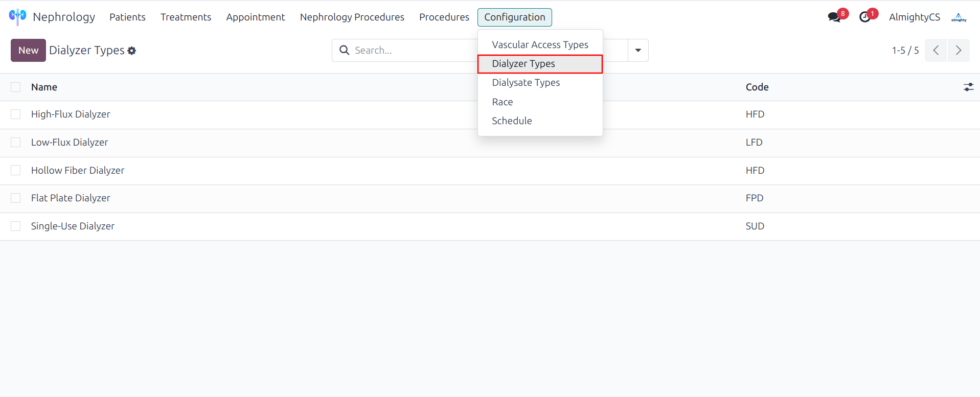Open the Hollow Fiber Dialyzer record
This screenshot has height=397, width=980.
[x=78, y=170]
